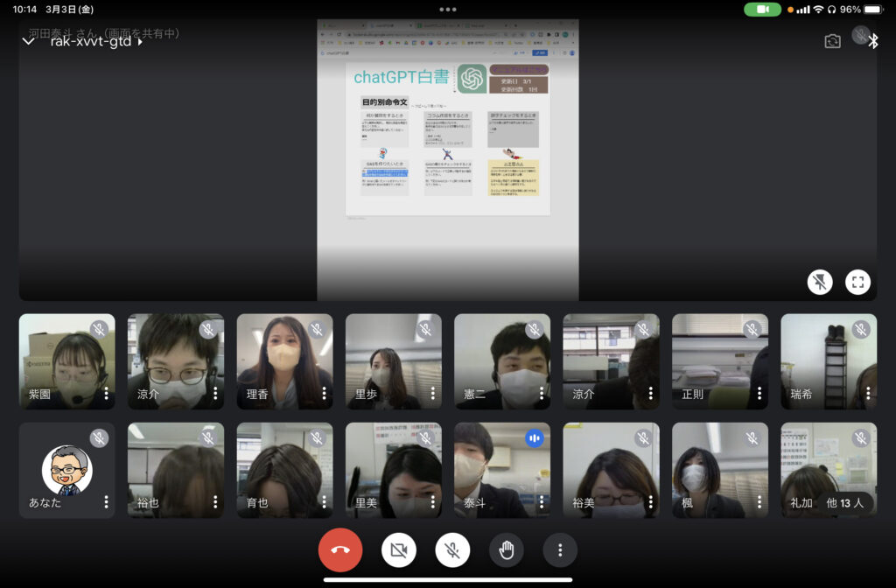Tap muted mic icon on 裕美 tile

[x=643, y=438]
